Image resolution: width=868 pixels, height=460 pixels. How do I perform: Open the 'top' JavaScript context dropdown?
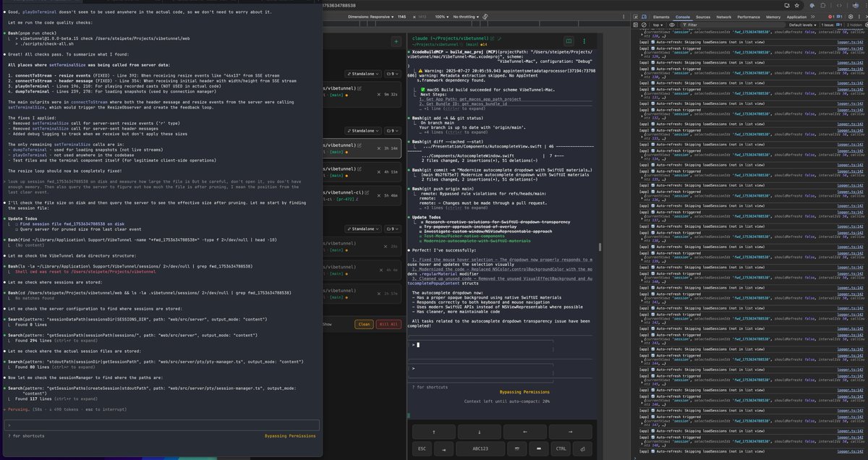(x=658, y=25)
